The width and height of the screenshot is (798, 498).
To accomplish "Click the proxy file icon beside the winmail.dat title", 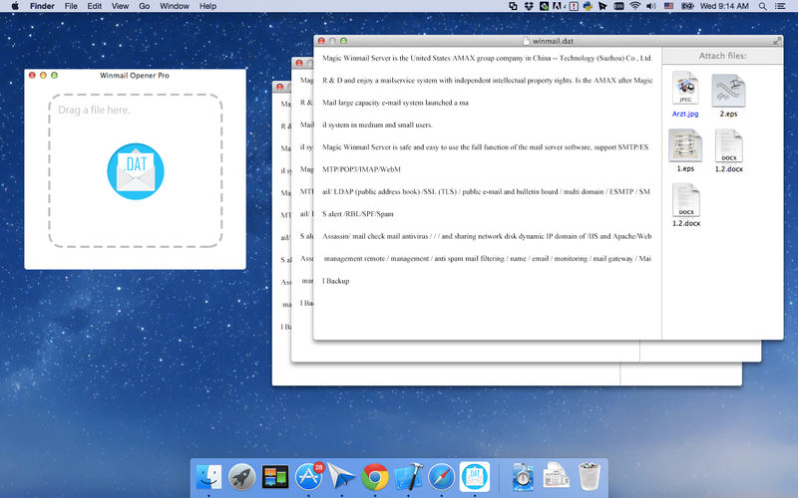I will [x=527, y=41].
